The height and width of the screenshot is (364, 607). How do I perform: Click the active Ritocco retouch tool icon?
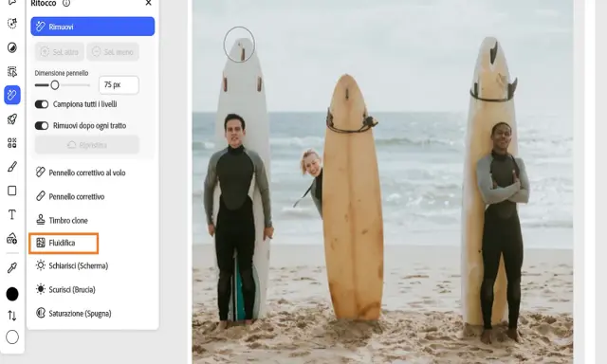click(12, 95)
